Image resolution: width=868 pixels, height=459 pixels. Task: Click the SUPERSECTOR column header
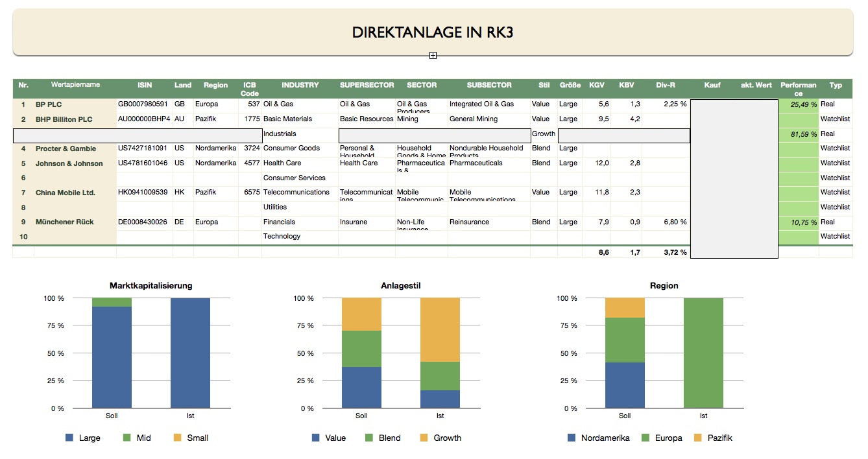367,85
